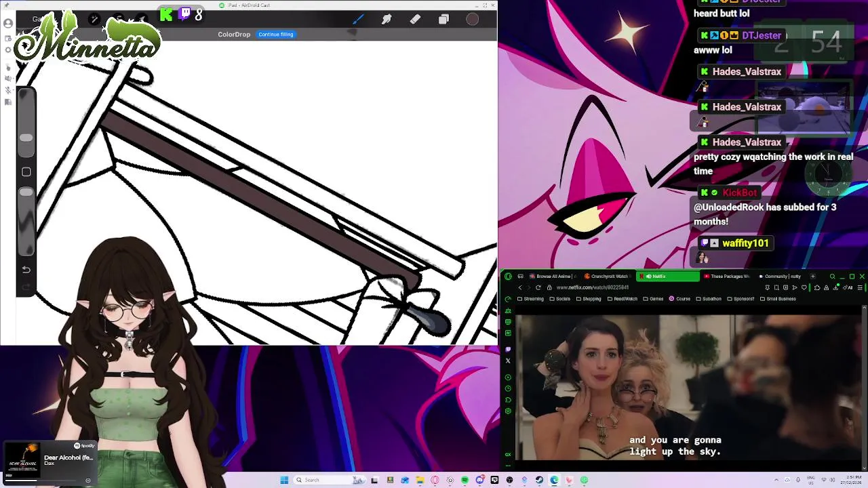
Task: Open browser downloads icon
Action: 835,287
